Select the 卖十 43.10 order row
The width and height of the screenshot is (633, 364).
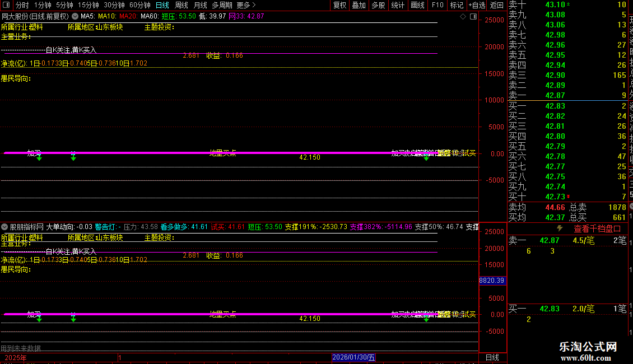567,4
